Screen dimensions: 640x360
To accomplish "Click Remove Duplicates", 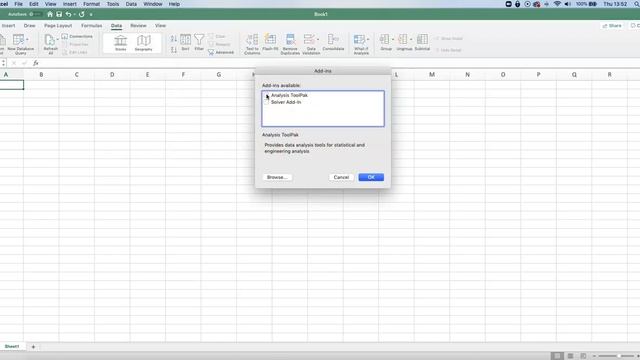I will pos(290,44).
